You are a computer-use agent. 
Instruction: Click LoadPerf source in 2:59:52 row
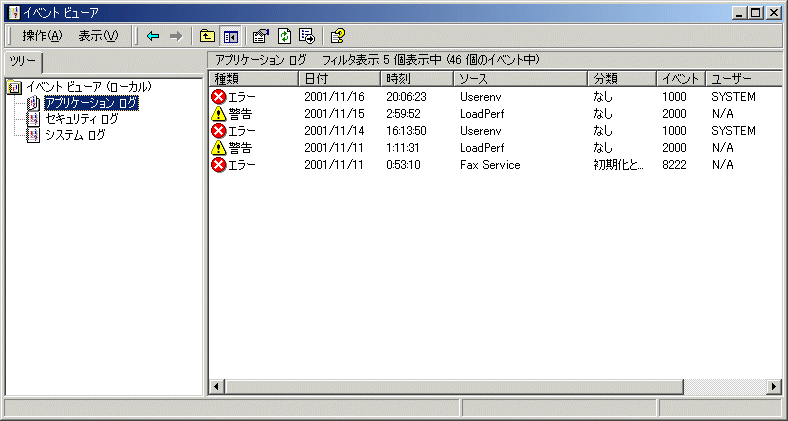pos(482,114)
